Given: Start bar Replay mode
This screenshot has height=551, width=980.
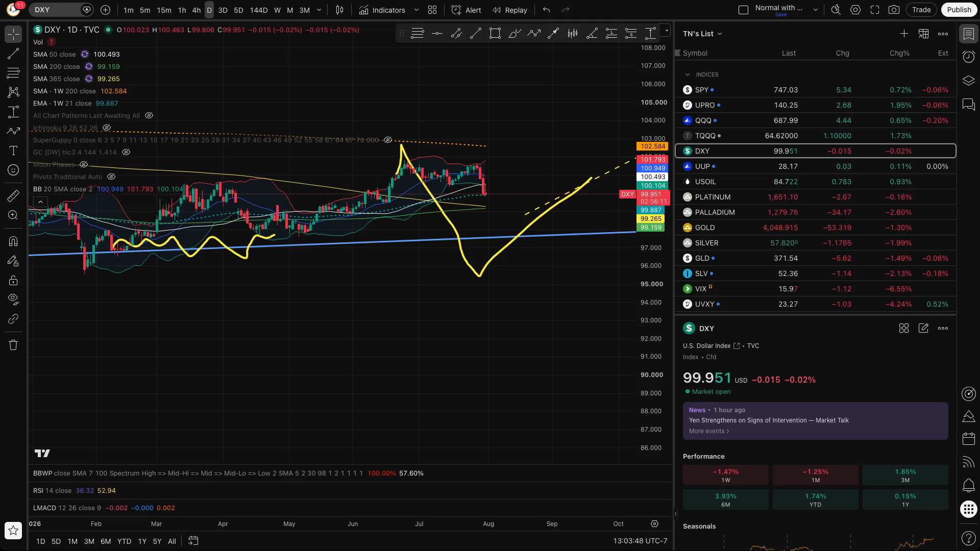Looking at the screenshot, I should (509, 10).
